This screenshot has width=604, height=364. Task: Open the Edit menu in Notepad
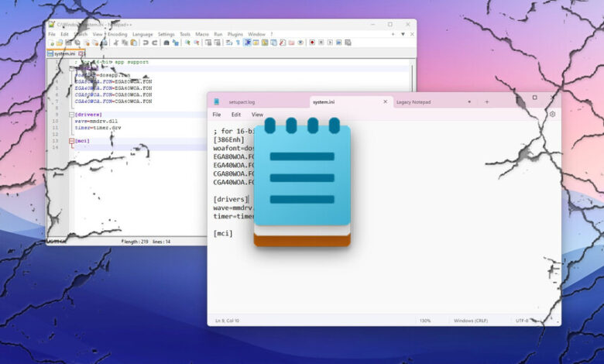235,114
